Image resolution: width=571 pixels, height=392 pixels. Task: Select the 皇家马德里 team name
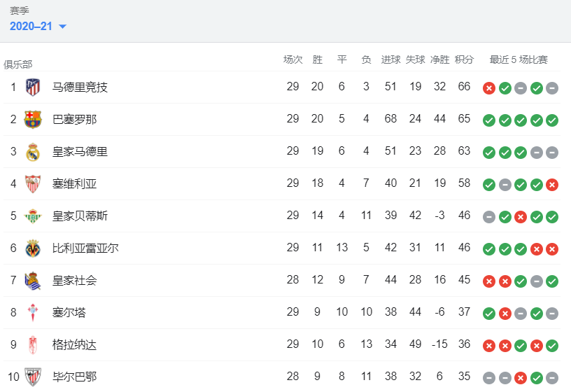click(80, 152)
